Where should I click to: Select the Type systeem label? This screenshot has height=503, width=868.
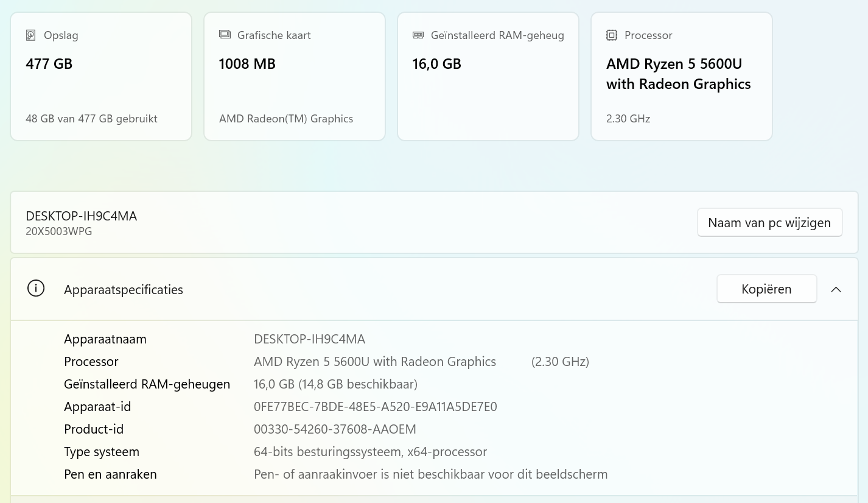(x=102, y=452)
